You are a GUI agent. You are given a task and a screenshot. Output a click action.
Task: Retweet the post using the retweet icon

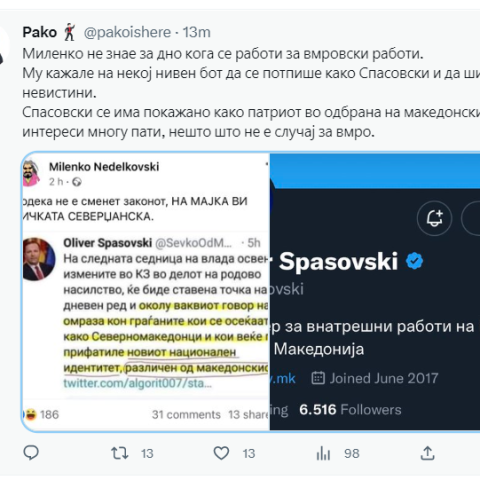tap(119, 453)
